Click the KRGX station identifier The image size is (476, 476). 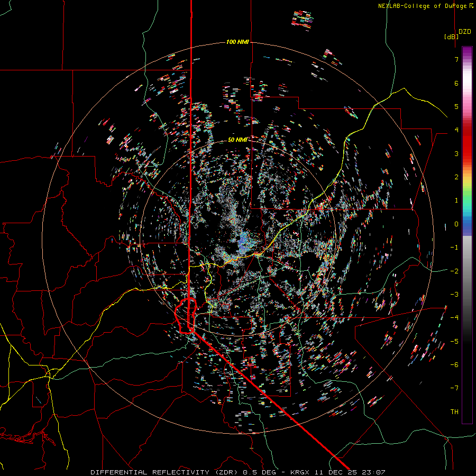click(x=300, y=472)
